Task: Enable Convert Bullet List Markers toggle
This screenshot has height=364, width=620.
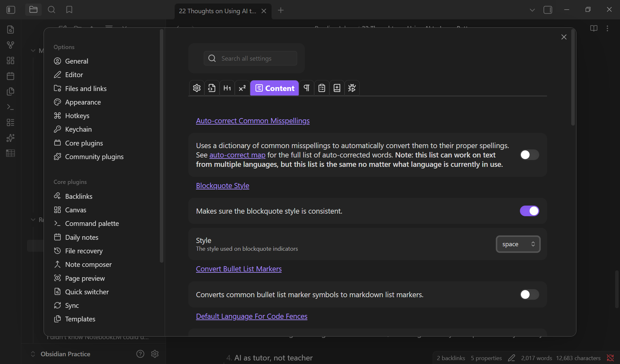Action: pos(529,295)
